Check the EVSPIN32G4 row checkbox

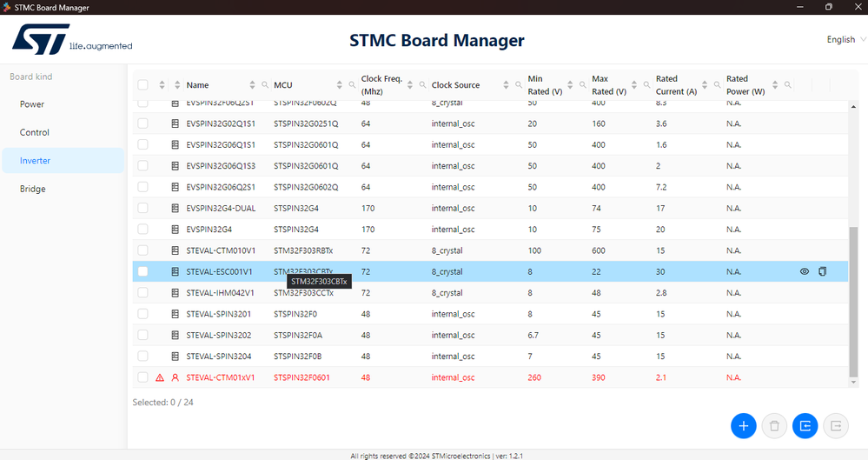[142, 230]
